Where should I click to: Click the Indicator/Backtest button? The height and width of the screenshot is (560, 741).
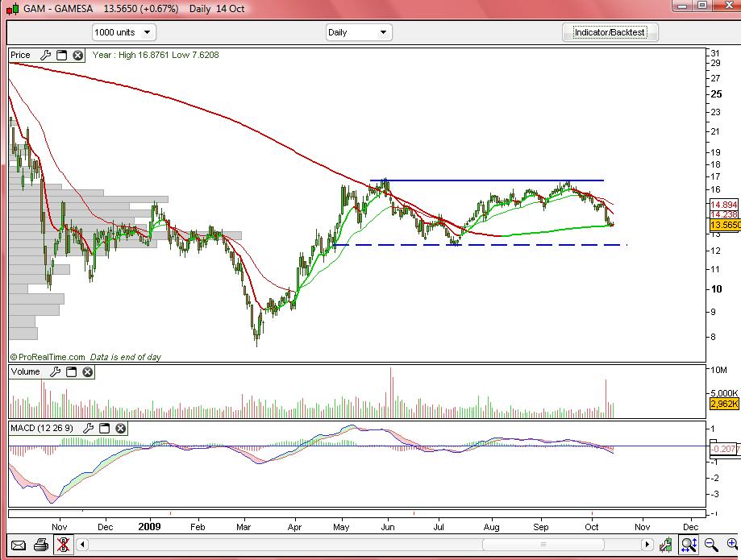pos(610,32)
